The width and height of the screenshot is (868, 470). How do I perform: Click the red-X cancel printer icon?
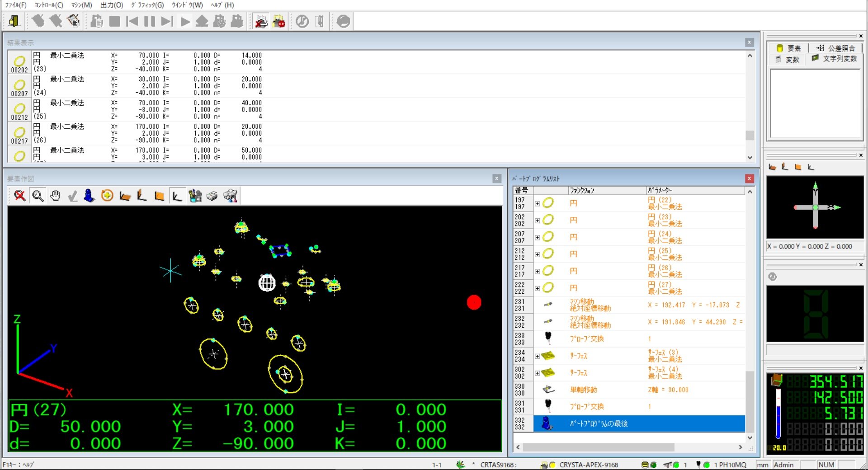[x=261, y=21]
